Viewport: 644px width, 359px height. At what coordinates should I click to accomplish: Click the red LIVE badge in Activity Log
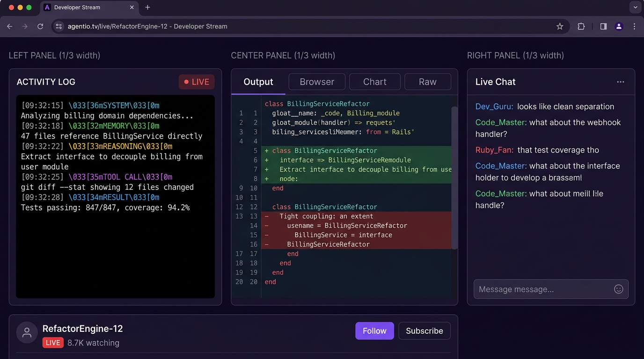(x=197, y=82)
